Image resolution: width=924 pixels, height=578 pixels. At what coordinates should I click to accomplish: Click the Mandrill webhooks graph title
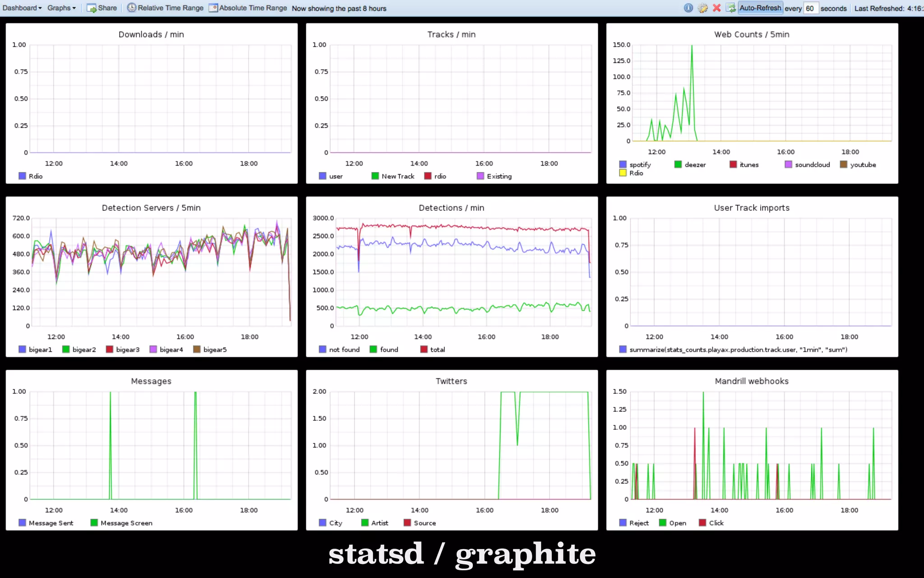[751, 381]
